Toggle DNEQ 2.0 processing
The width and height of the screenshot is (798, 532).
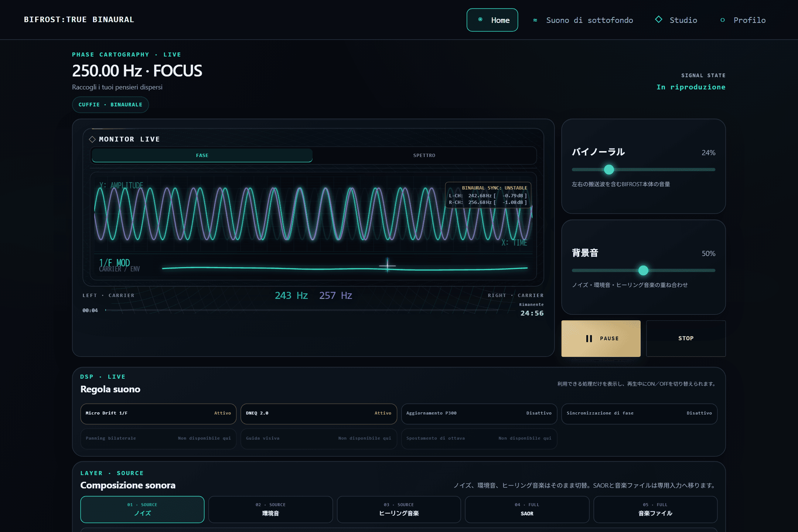click(x=318, y=413)
